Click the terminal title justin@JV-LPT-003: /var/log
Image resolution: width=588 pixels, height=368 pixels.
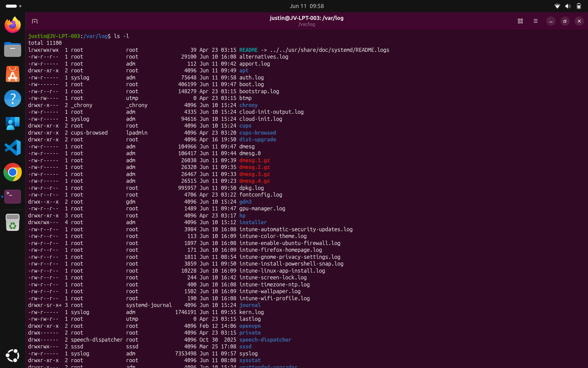pos(307,18)
